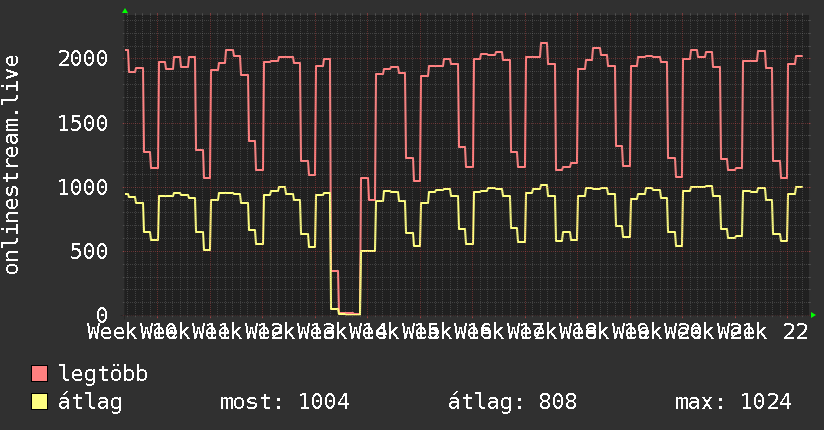Click the onlinestream.live vertical axis title

tap(11, 165)
